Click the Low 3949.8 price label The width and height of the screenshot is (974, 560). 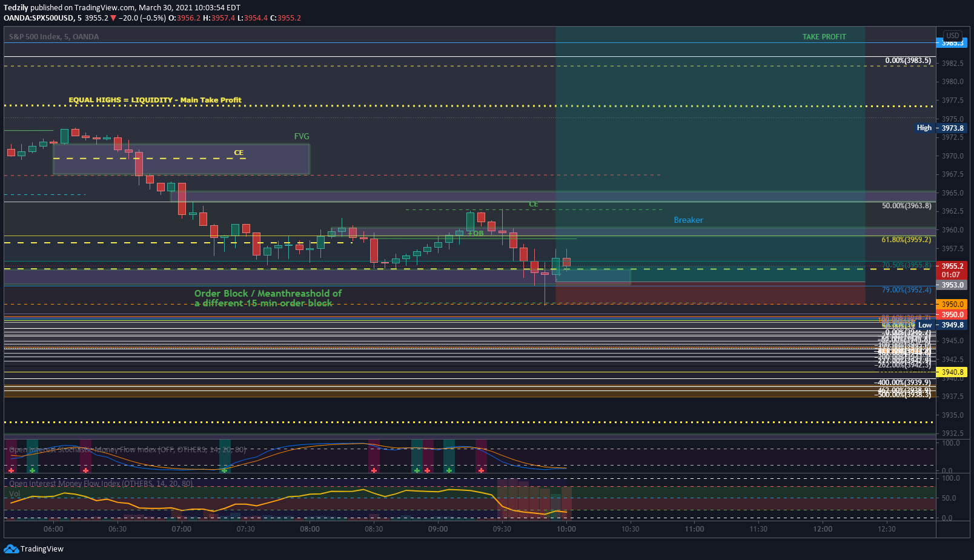click(x=941, y=325)
